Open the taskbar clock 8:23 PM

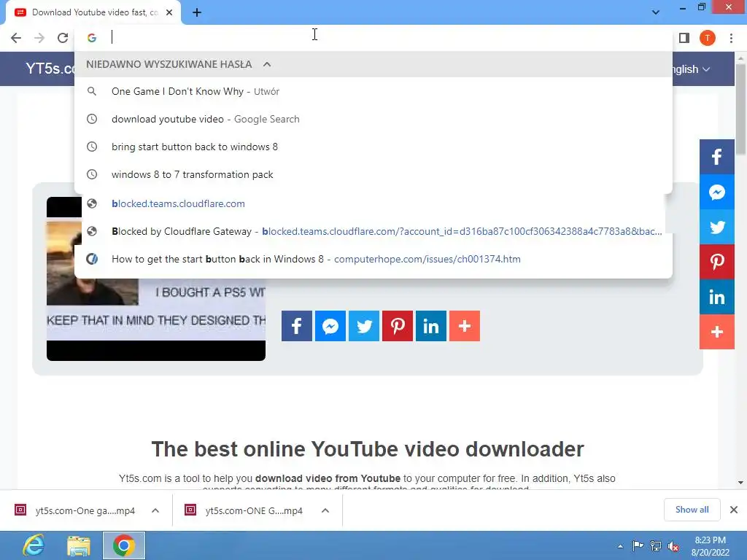[710, 546]
